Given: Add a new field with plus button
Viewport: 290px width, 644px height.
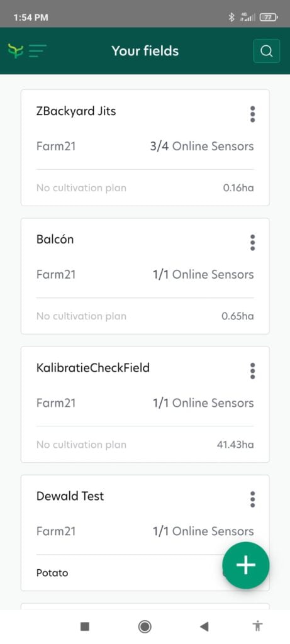Looking at the screenshot, I should (x=245, y=565).
